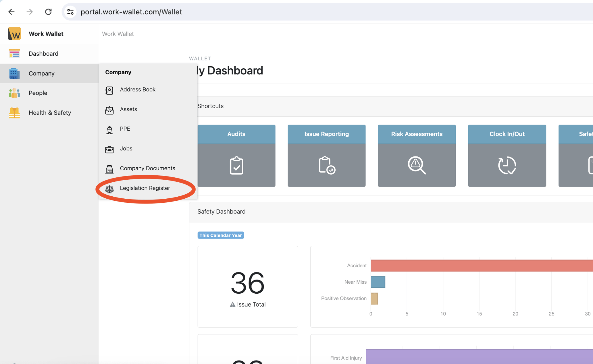593x364 pixels.
Task: Click Legislation Register scales icon
Action: (x=109, y=189)
